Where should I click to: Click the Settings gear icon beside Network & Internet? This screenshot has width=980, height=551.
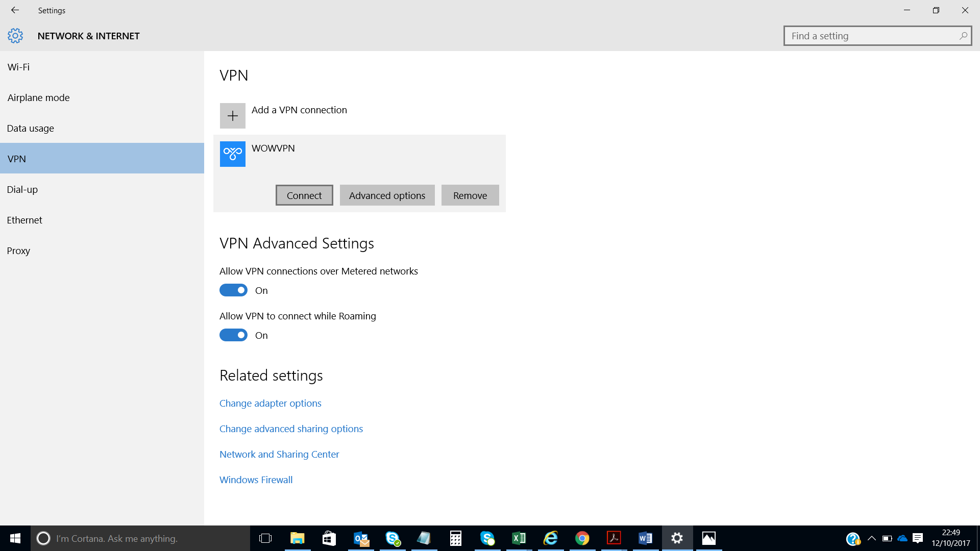15,36
